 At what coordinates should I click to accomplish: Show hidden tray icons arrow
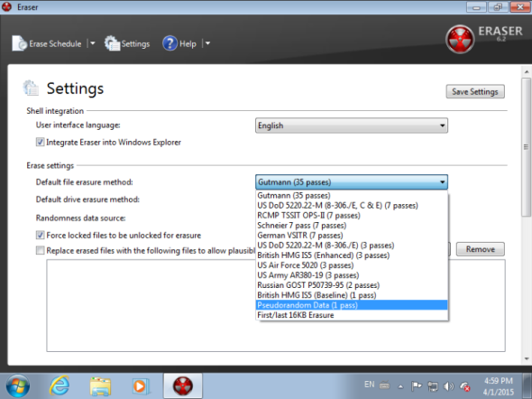point(400,386)
